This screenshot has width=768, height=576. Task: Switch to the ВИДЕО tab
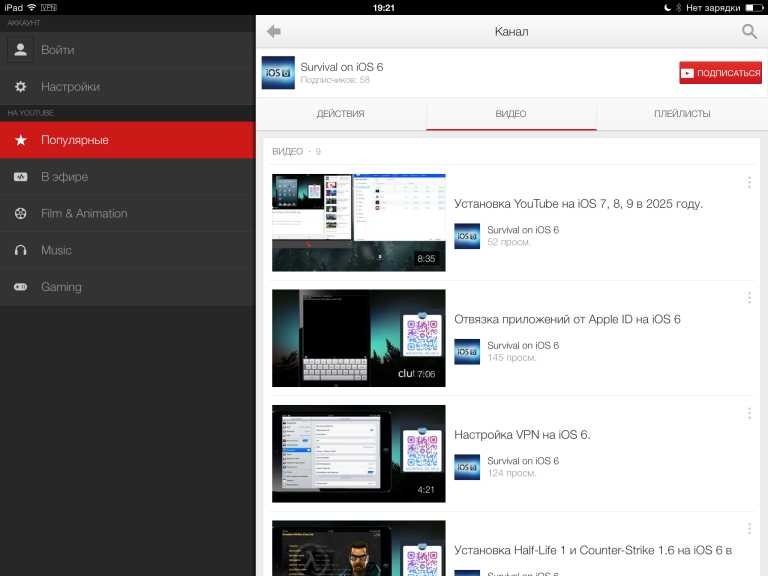pos(511,114)
